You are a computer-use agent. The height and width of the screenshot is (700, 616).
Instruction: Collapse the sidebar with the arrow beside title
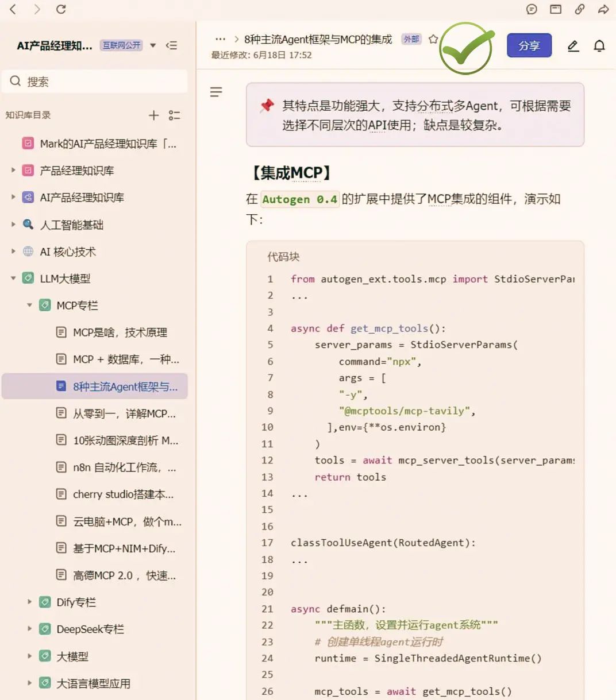171,45
